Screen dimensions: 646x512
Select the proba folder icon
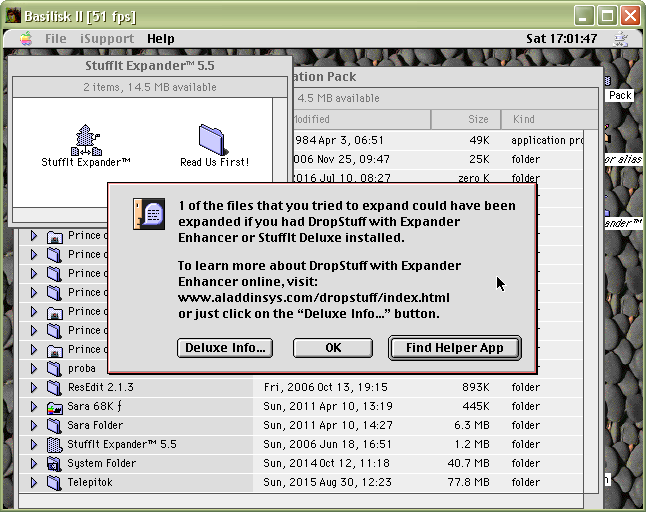coord(54,369)
